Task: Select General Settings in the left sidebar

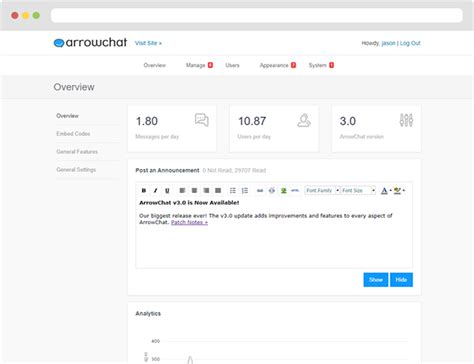Action: tap(76, 170)
